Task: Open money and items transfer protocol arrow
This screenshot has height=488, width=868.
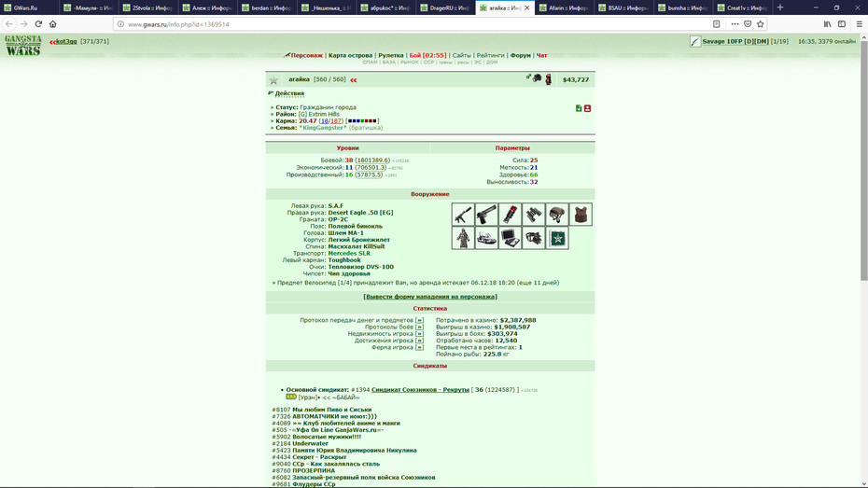Action: [419, 320]
